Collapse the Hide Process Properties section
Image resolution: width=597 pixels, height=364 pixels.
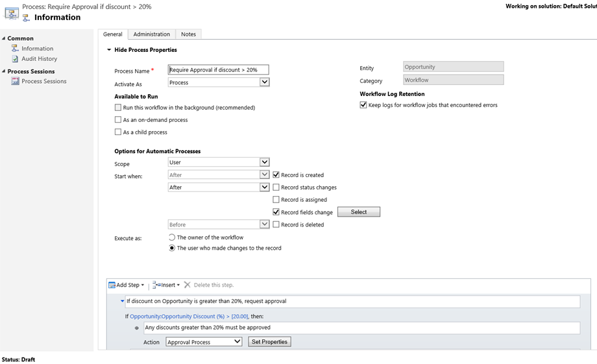tap(109, 50)
